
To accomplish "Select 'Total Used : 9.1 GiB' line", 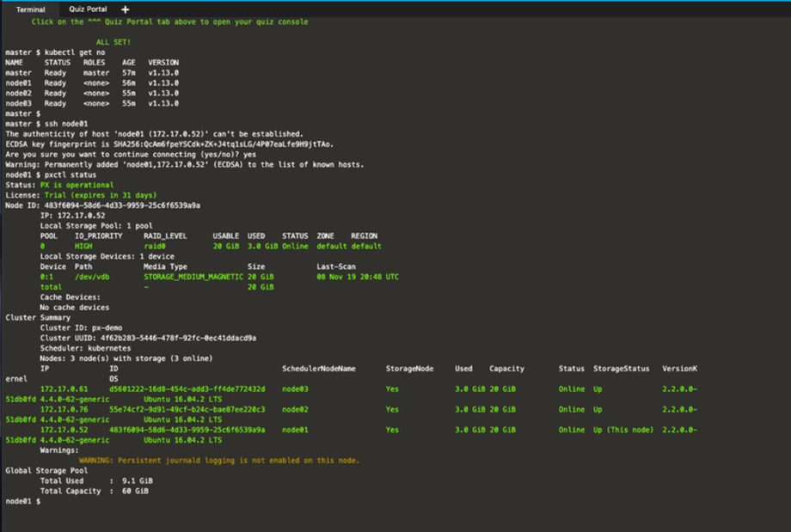I will click(x=96, y=481).
